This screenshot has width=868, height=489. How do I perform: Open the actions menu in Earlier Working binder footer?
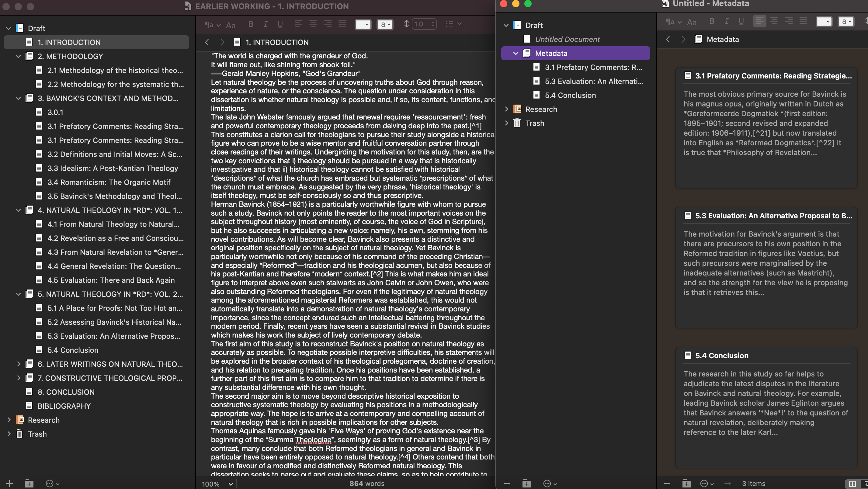point(52,484)
